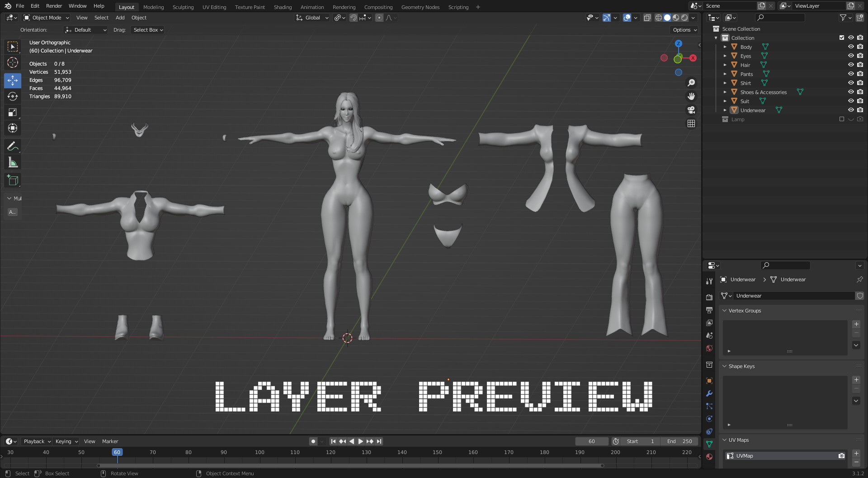The width and height of the screenshot is (868, 478).
Task: Click the current frame 60 field
Action: tap(592, 441)
